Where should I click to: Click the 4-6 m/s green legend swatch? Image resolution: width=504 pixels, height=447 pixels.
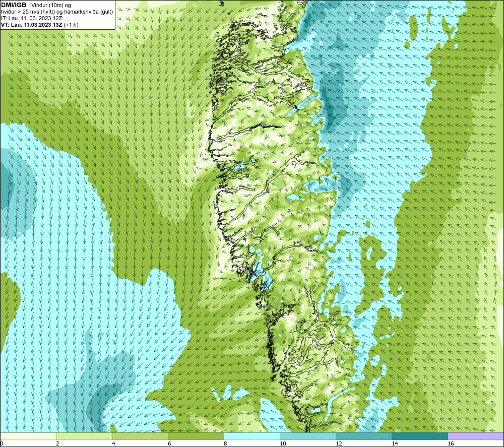click(x=140, y=436)
